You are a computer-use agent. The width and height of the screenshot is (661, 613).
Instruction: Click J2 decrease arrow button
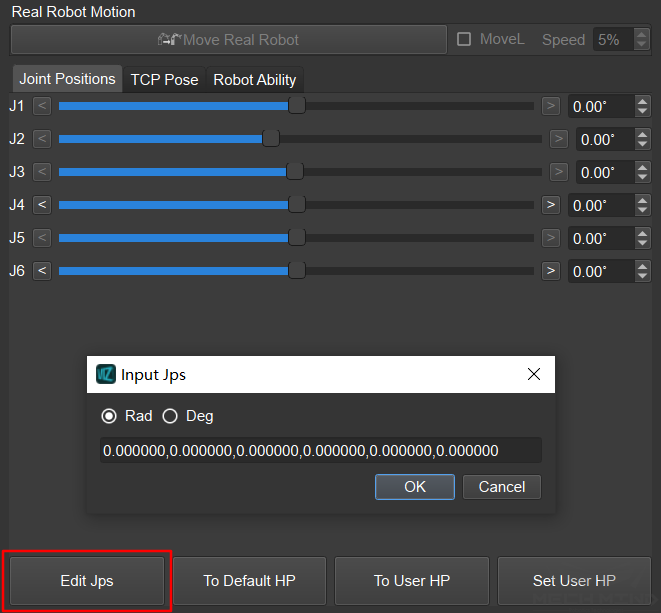[x=42, y=139]
